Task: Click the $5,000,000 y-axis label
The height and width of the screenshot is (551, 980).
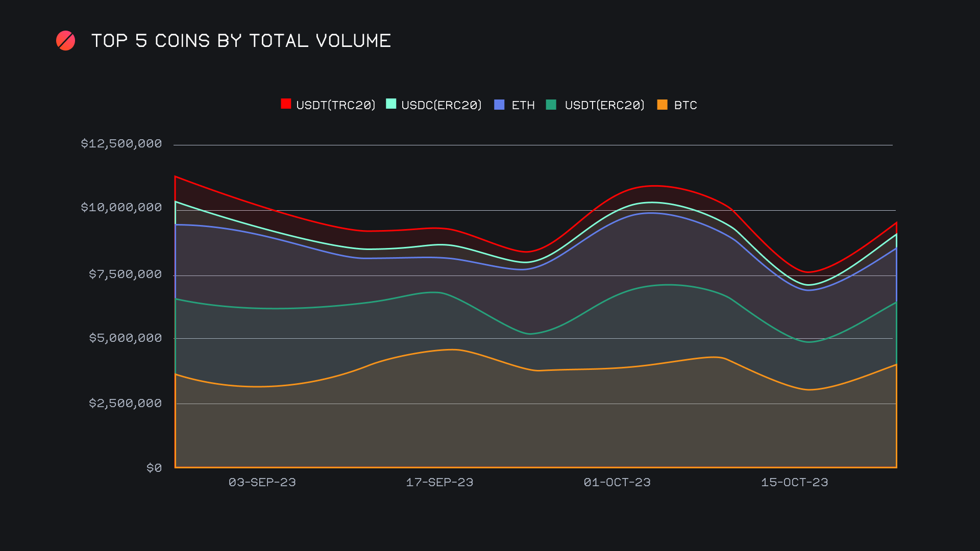Action: click(126, 338)
